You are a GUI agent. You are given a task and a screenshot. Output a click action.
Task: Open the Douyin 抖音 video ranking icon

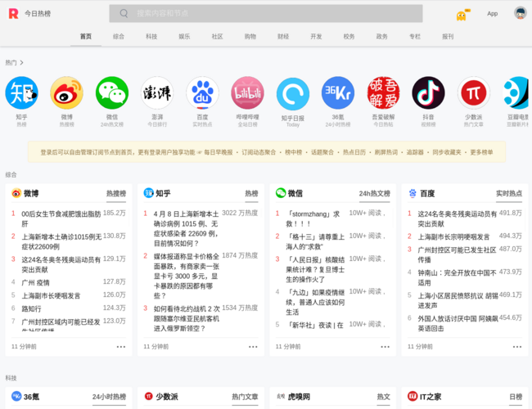click(428, 93)
